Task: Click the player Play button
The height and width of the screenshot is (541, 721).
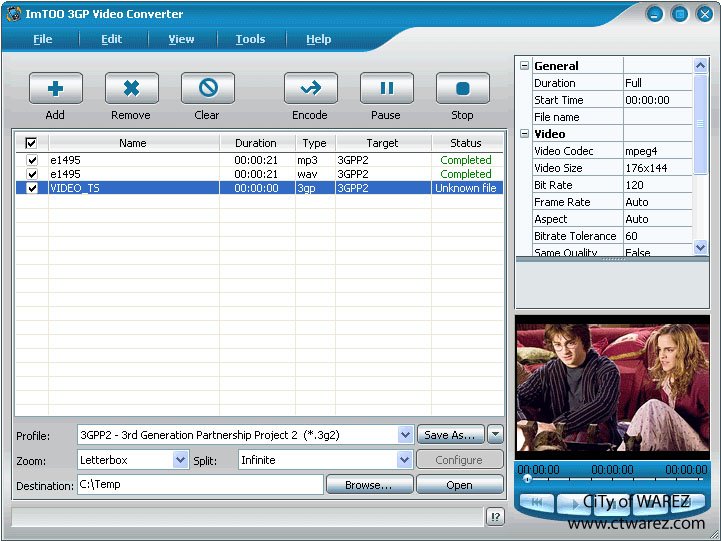Action: pos(575,504)
